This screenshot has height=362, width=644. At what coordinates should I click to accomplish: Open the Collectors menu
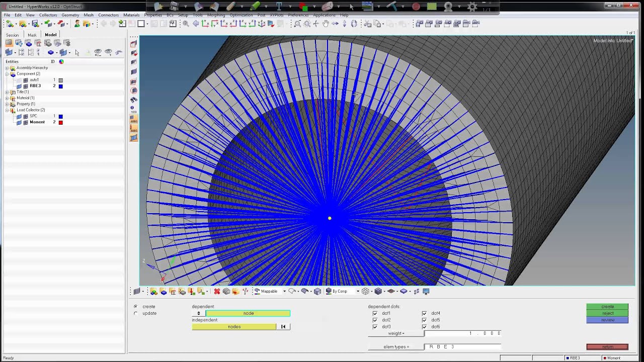(x=48, y=15)
